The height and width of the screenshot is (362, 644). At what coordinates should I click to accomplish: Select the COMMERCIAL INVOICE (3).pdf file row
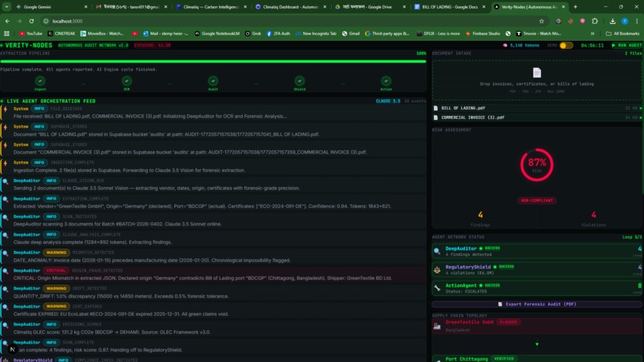[537, 117]
